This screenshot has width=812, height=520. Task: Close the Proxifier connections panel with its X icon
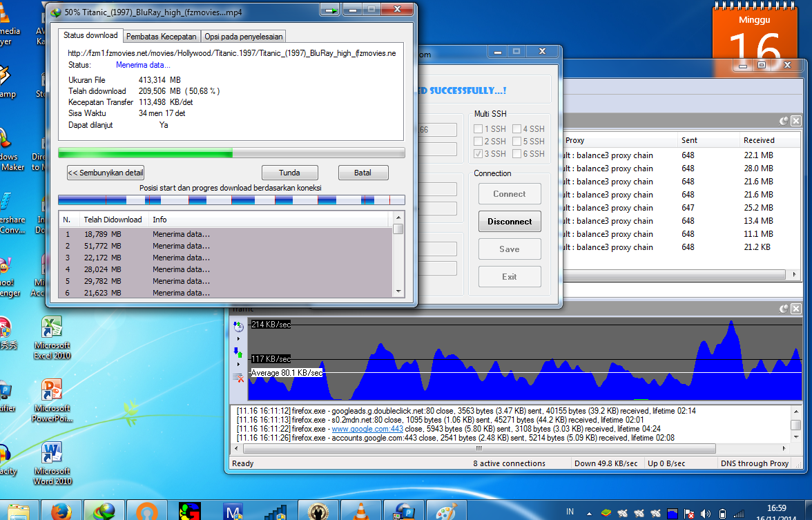796,121
